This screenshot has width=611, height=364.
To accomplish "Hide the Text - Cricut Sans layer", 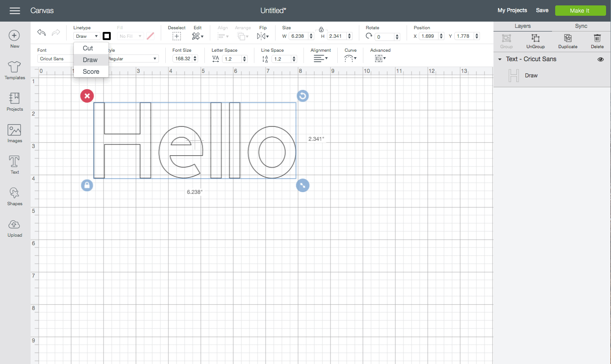I will pyautogui.click(x=600, y=59).
